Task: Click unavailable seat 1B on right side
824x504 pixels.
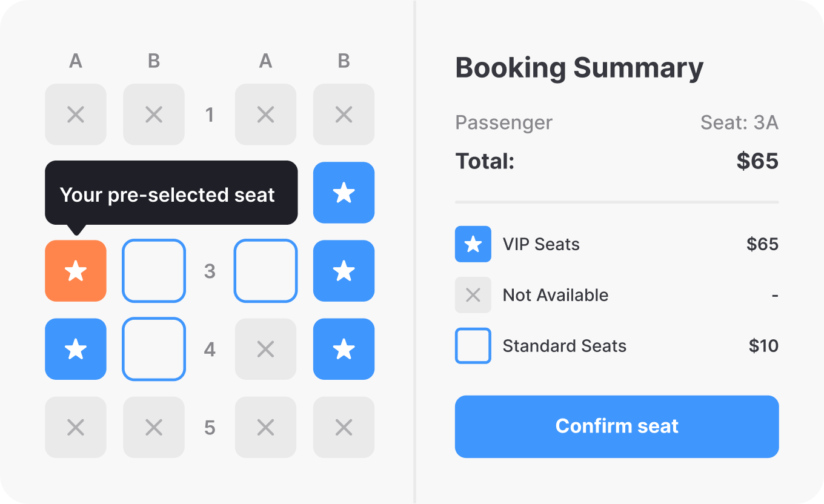Action: pyautogui.click(x=344, y=114)
